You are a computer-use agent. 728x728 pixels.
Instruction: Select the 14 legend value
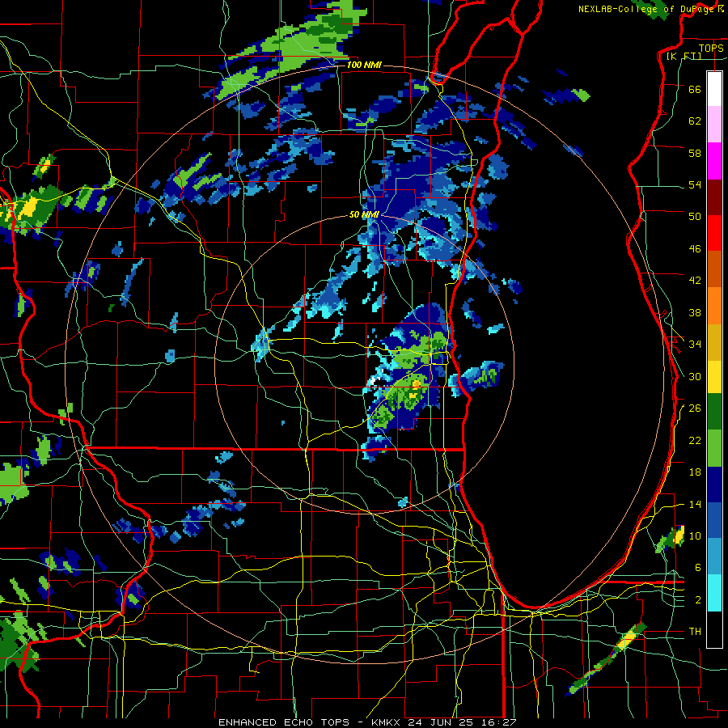695,504
